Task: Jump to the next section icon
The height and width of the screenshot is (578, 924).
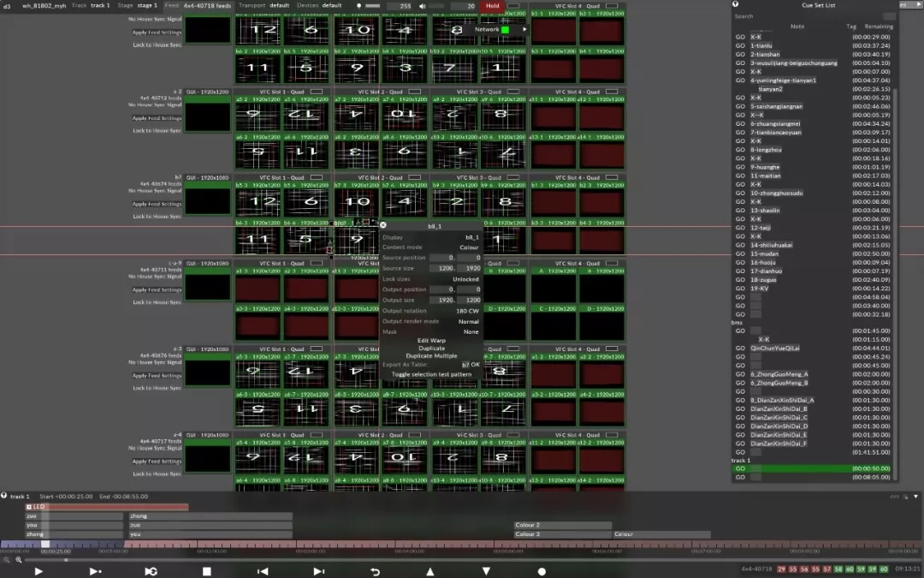Action: [x=319, y=571]
